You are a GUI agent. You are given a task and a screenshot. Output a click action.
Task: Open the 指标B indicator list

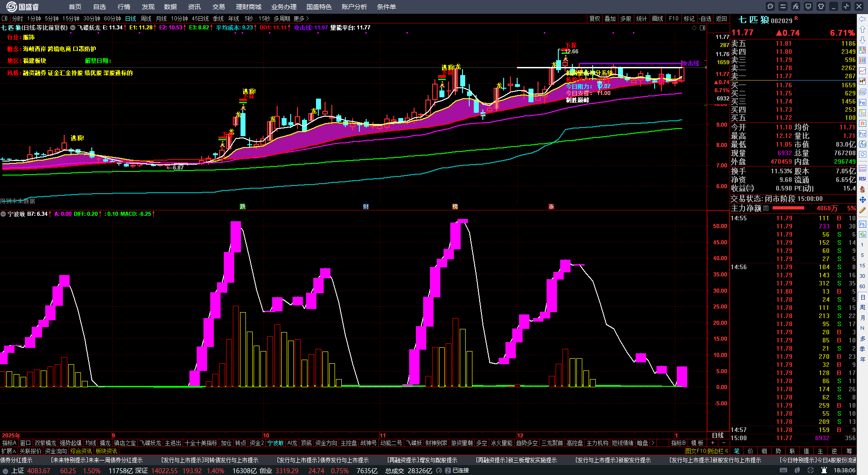point(678,443)
